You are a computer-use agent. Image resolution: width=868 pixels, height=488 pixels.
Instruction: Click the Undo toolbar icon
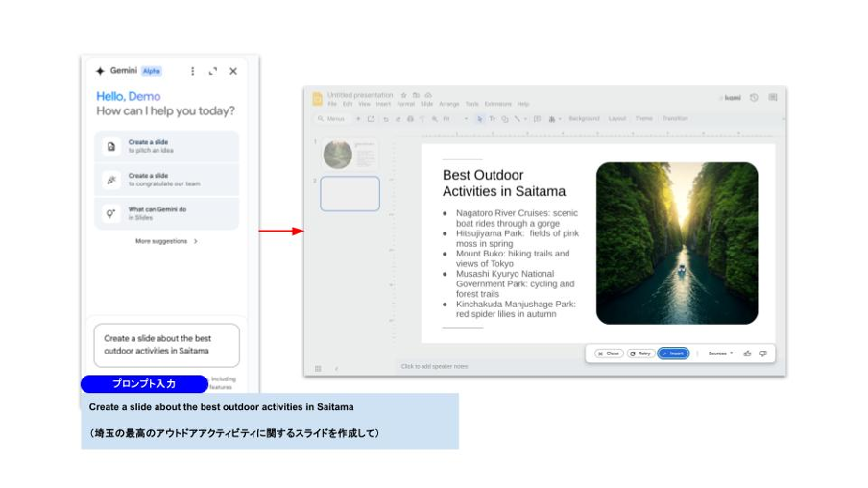tap(385, 119)
